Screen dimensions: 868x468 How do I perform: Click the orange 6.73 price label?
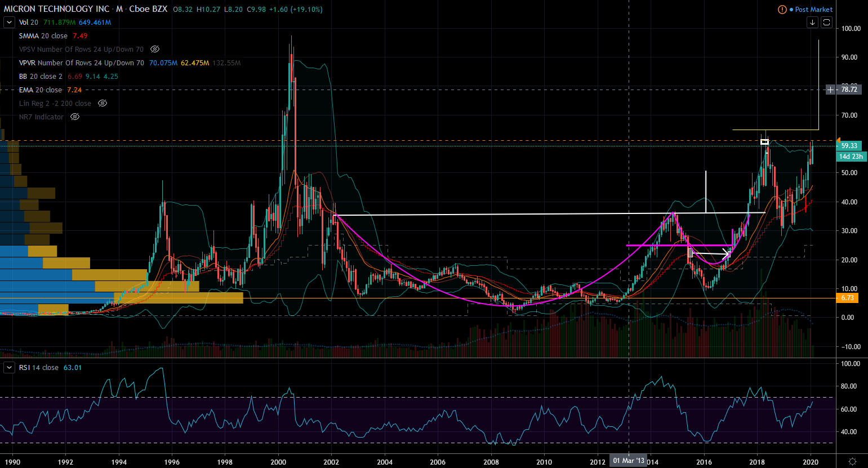[847, 298]
